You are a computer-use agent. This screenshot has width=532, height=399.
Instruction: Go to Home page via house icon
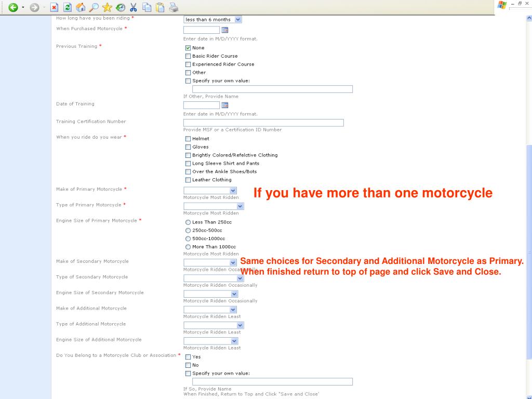[x=81, y=7]
